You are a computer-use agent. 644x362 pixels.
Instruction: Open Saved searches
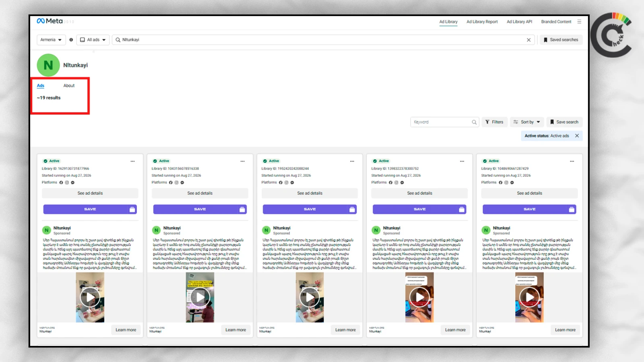point(561,40)
